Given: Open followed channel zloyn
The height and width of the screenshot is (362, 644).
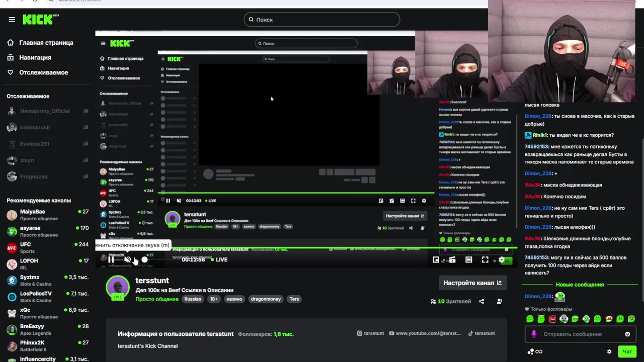Looking at the screenshot, I should click(x=47, y=160).
